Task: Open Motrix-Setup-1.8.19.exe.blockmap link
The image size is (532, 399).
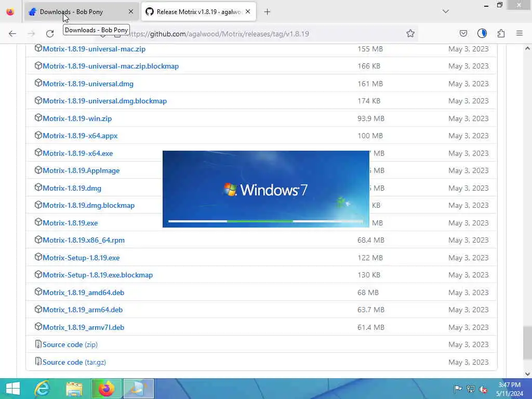Action: pos(98,275)
